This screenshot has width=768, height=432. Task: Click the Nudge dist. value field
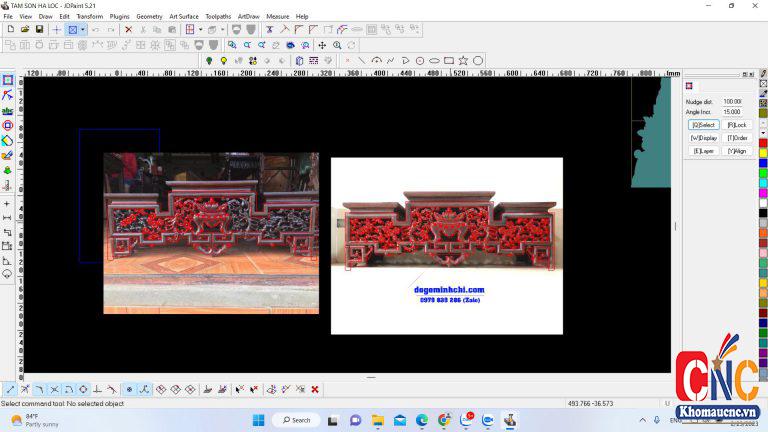[x=732, y=101]
